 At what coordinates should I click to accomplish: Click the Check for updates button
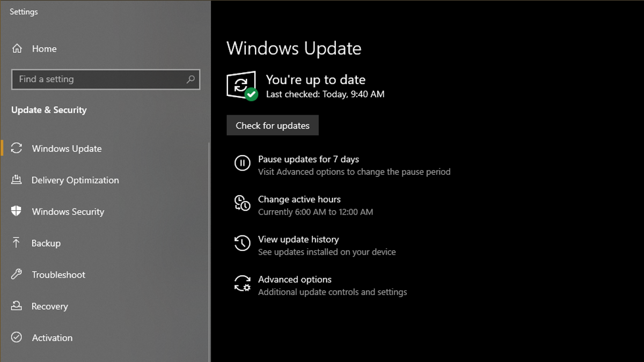pos(273,125)
